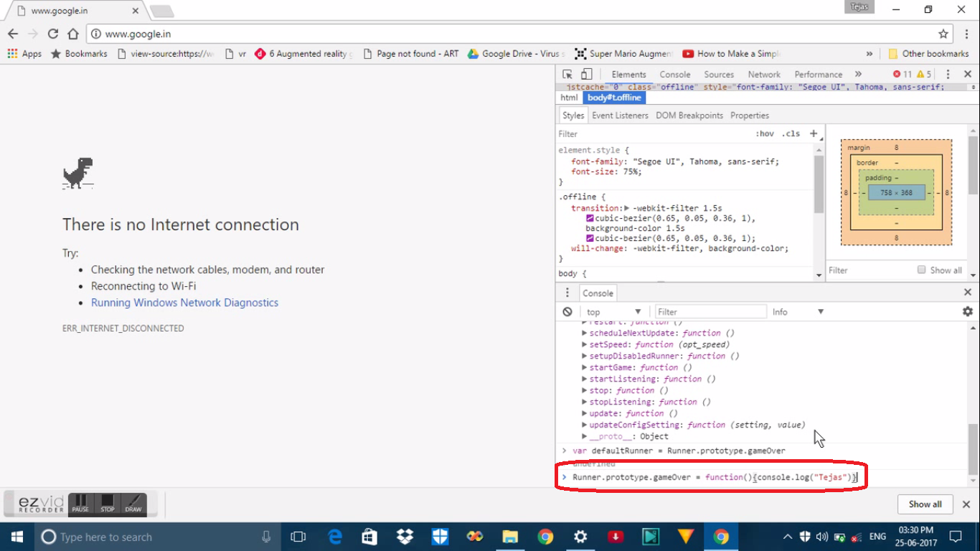Open the Apps shortcut in bookmarks bar

(24, 54)
